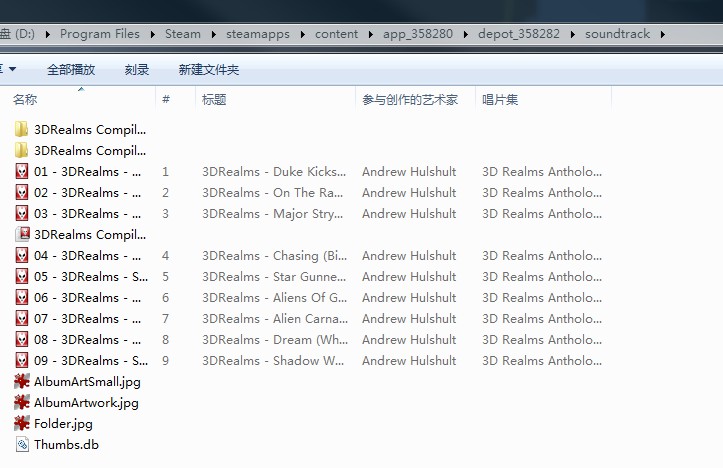The height and width of the screenshot is (468, 723).
Task: Click soundtrack segment in address bar
Action: click(x=617, y=34)
